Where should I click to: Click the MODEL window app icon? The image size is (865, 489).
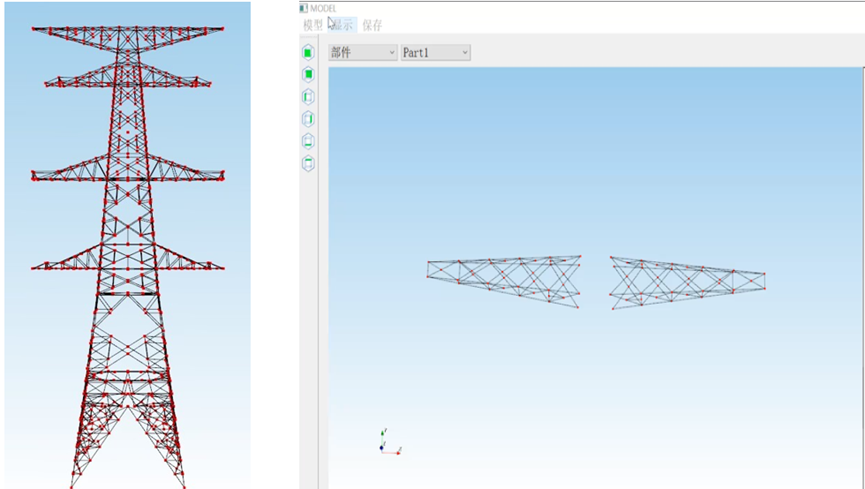tap(304, 8)
